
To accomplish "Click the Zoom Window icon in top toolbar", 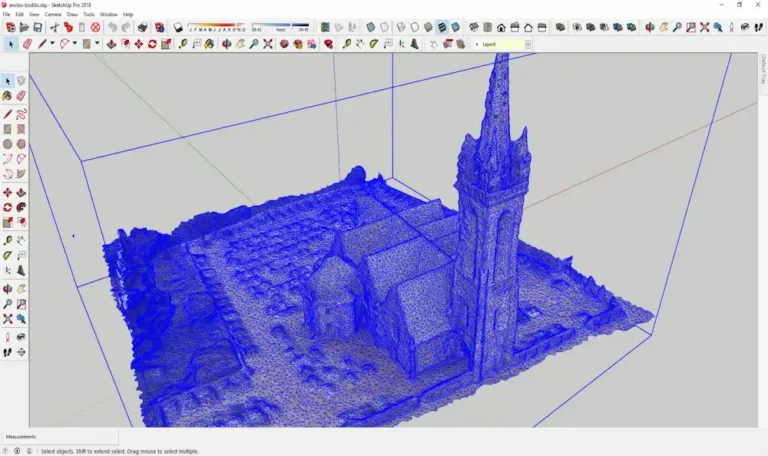I will tap(691, 27).
